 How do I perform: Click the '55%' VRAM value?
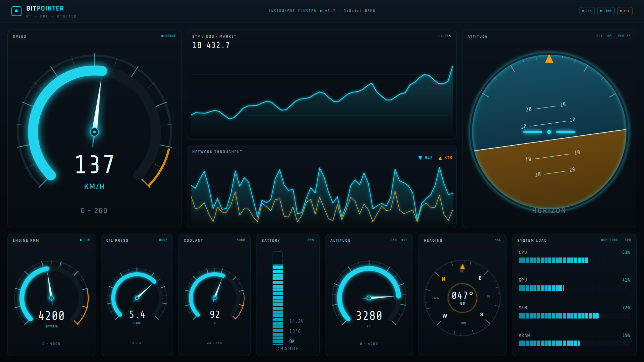tap(626, 335)
